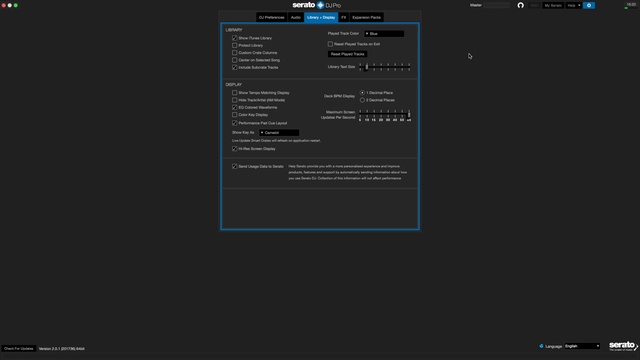
Task: Check Hide Track/Artist (AM Mode)
Action: [x=235, y=100]
